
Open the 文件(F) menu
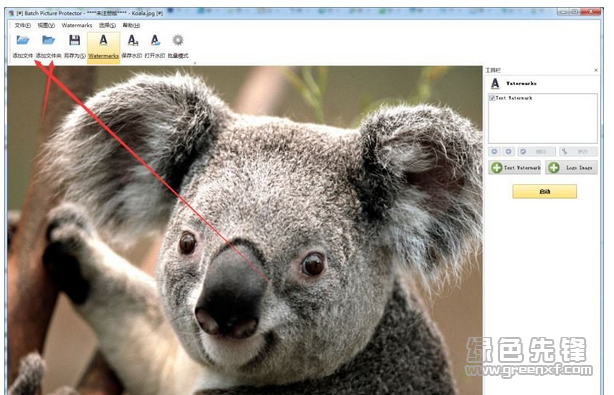[x=22, y=25]
